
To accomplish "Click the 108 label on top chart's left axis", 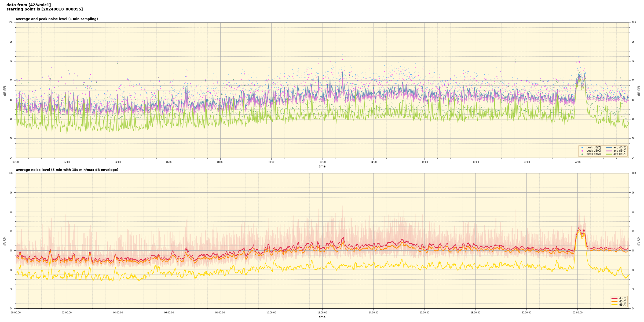I will 11,23.
